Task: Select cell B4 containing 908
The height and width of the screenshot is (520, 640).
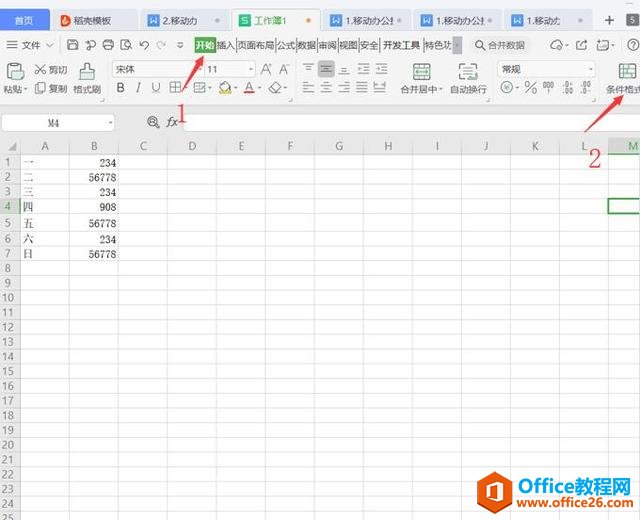Action: (94, 207)
